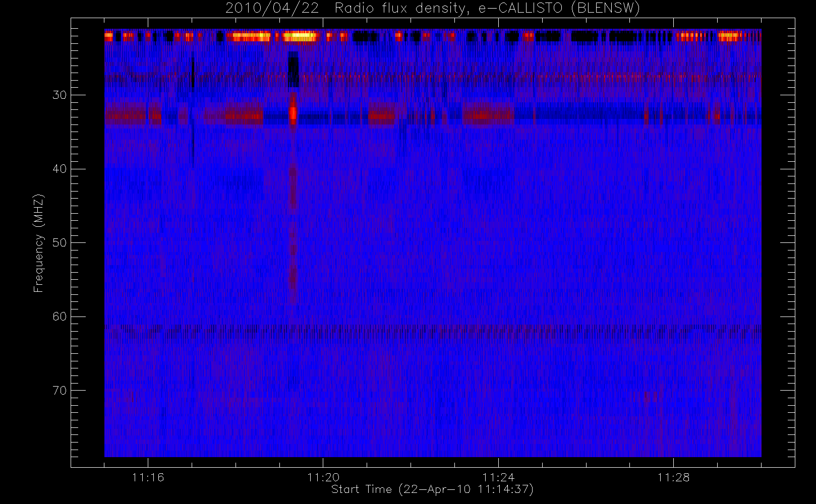
Task: Click the "Frequency (MHZ)" axis label
Action: [39, 243]
